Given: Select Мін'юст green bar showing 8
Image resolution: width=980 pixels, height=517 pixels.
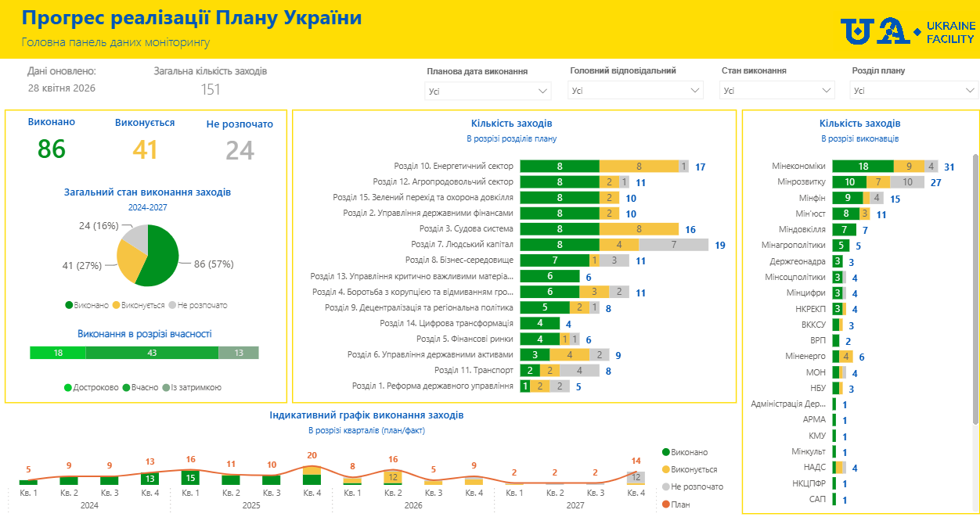Looking at the screenshot, I should 845,214.
